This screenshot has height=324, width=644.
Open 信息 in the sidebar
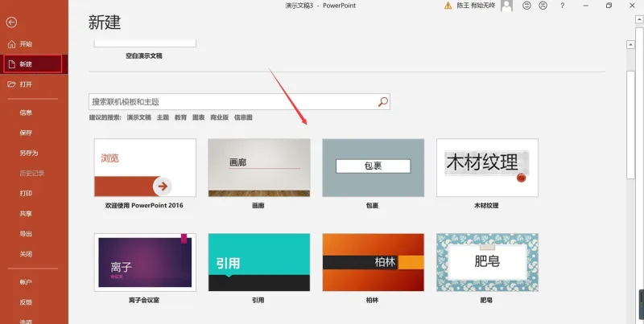26,113
